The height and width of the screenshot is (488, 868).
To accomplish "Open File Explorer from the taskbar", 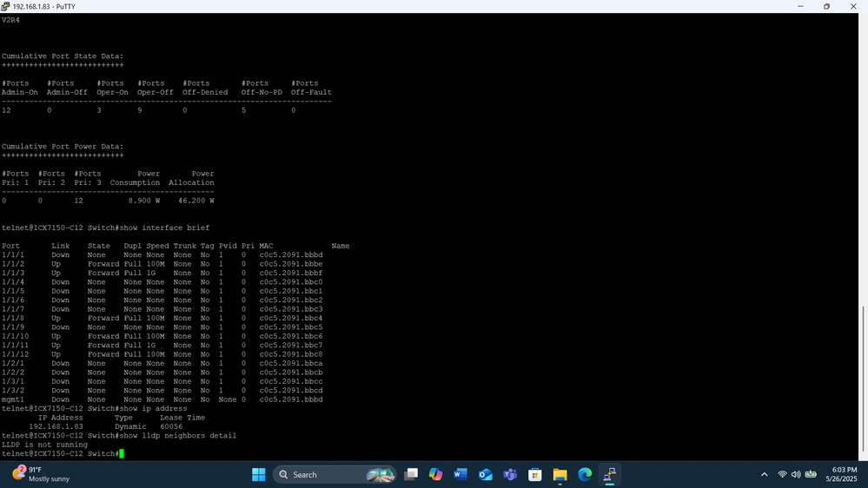I will click(560, 475).
